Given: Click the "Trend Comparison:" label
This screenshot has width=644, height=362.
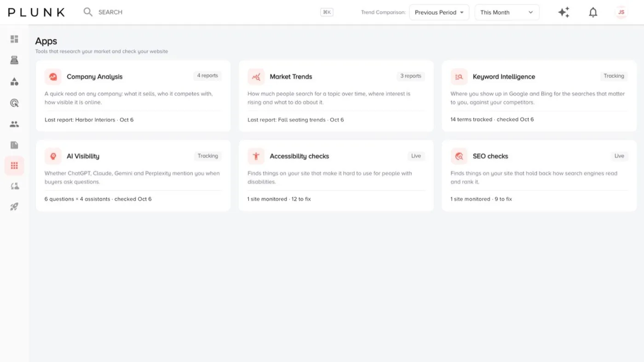Looking at the screenshot, I should coord(383,12).
